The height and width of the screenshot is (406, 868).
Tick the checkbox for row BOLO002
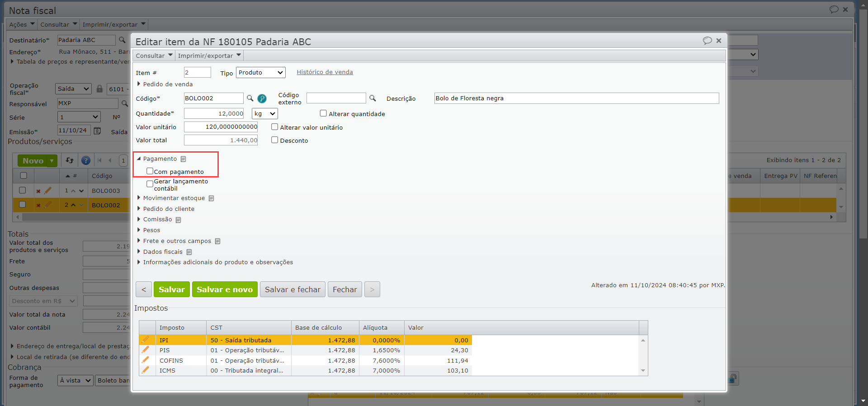pyautogui.click(x=22, y=205)
